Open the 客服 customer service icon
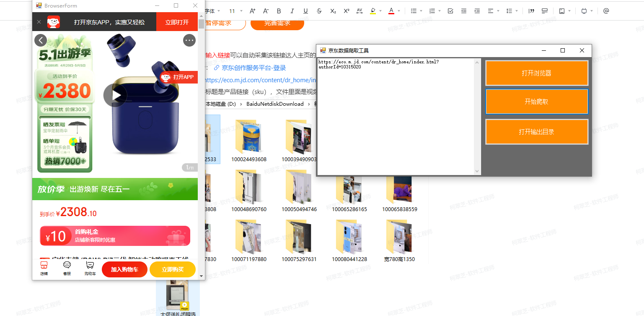 [x=67, y=269]
